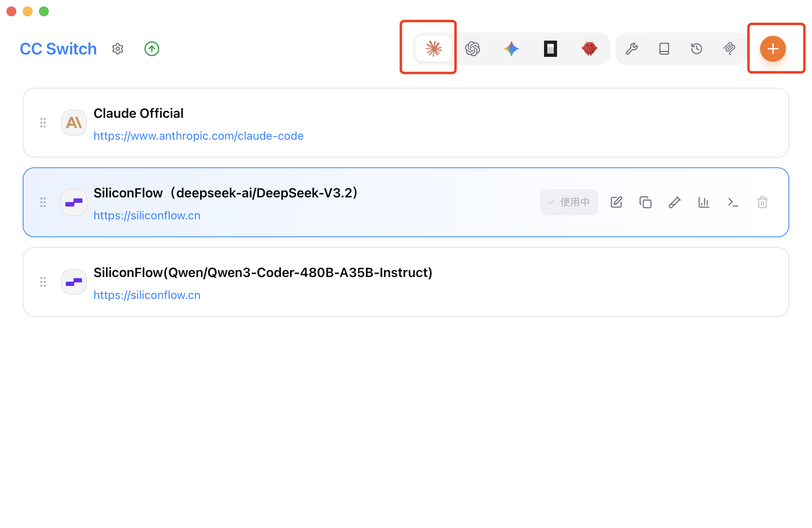This screenshot has width=812, height=528.
Task: View usage chart for DeepSeek-V3.2
Action: tap(704, 202)
